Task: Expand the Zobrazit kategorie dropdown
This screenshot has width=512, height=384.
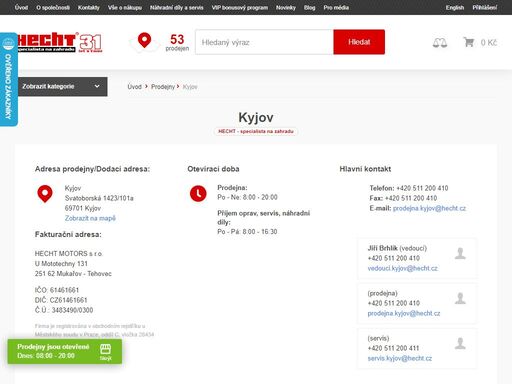Action: [62, 87]
